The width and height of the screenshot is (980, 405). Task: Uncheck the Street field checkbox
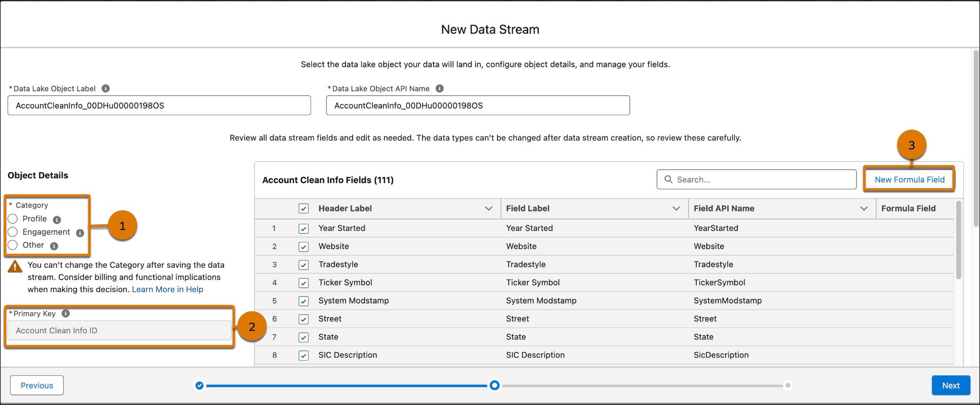303,319
